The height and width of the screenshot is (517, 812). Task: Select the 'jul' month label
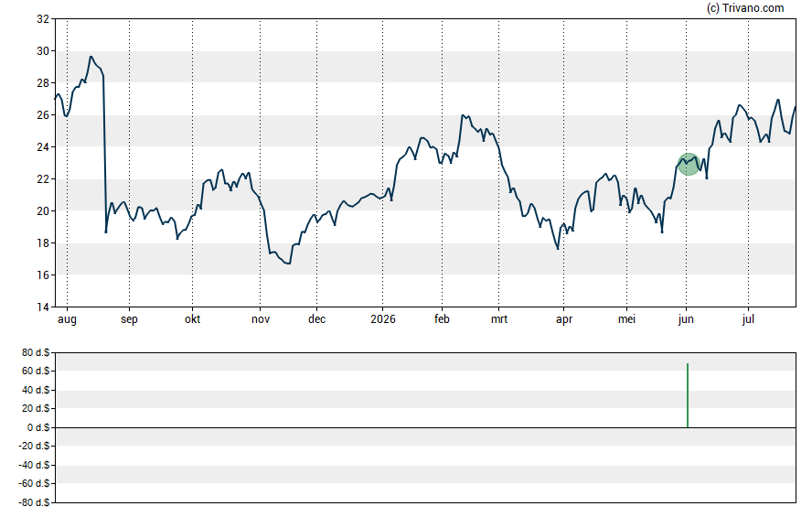tap(748, 319)
